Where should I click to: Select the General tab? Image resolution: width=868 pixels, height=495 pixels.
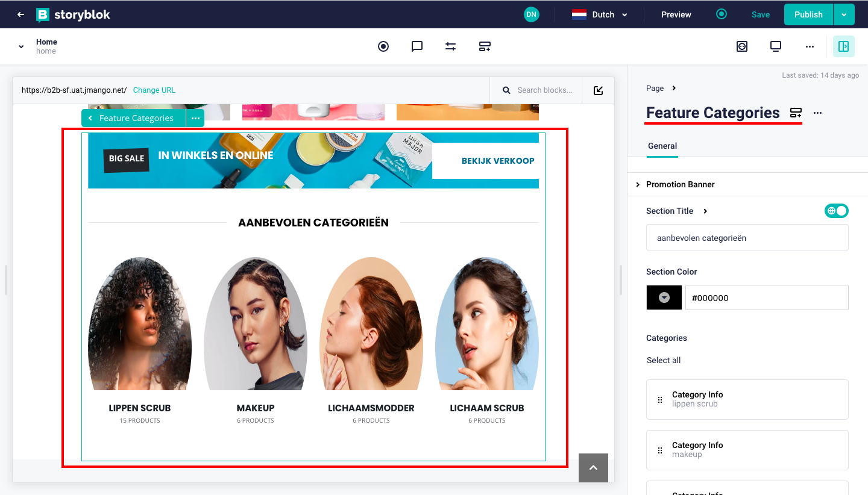click(662, 146)
